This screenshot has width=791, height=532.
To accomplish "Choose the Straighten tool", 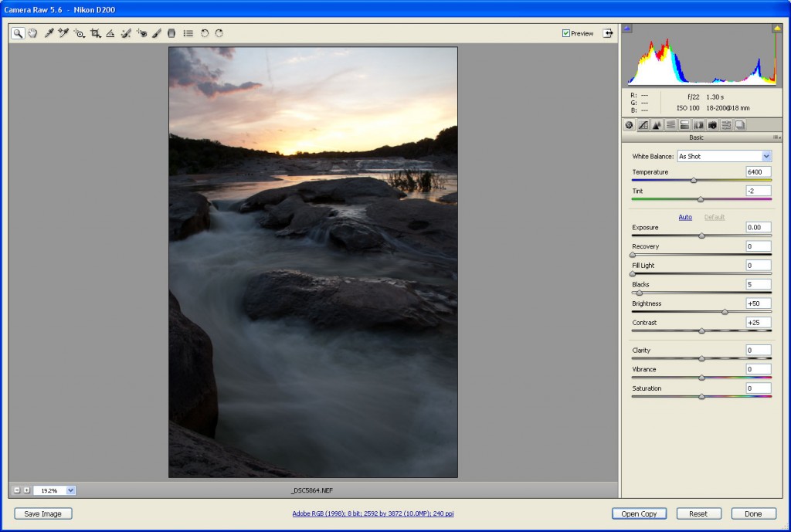I will tap(110, 34).
